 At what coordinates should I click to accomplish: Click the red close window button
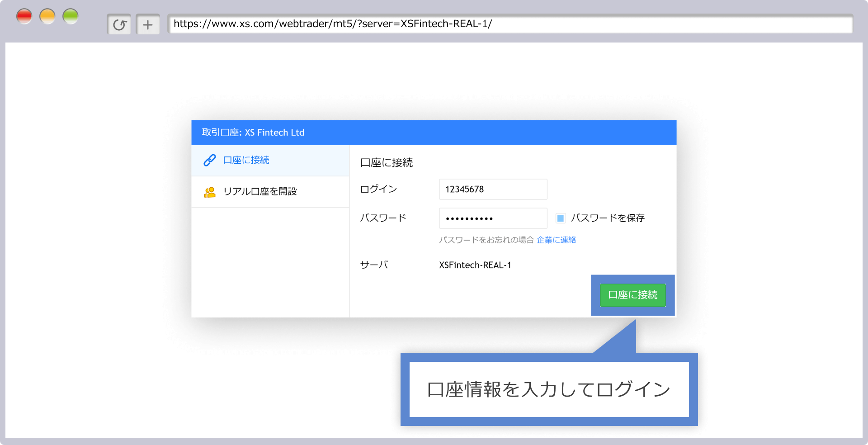click(x=24, y=16)
